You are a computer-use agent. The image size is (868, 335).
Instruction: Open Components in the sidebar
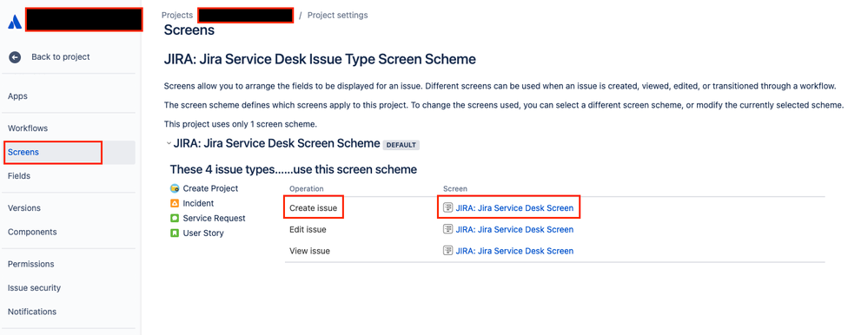coord(32,233)
